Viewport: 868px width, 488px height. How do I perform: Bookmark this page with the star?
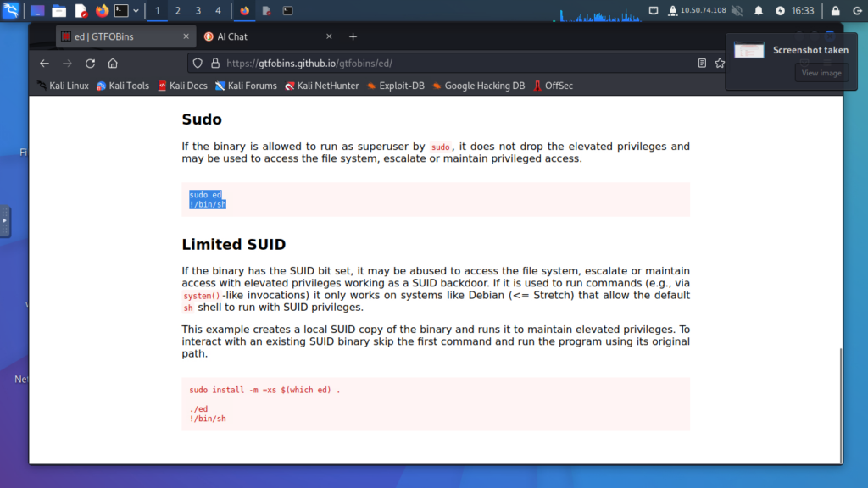tap(720, 64)
